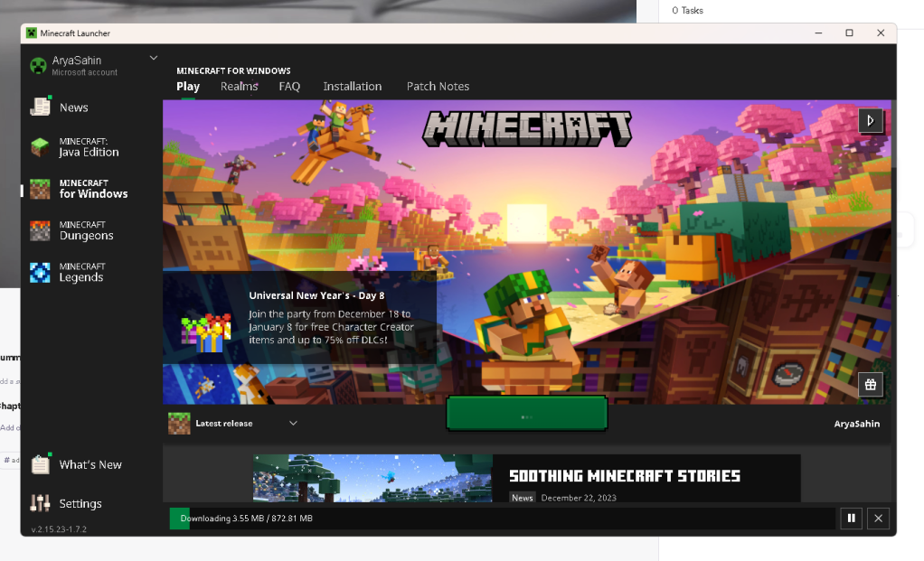
Task: Expand the AryaSahin account dropdown chevron
Action: [153, 58]
